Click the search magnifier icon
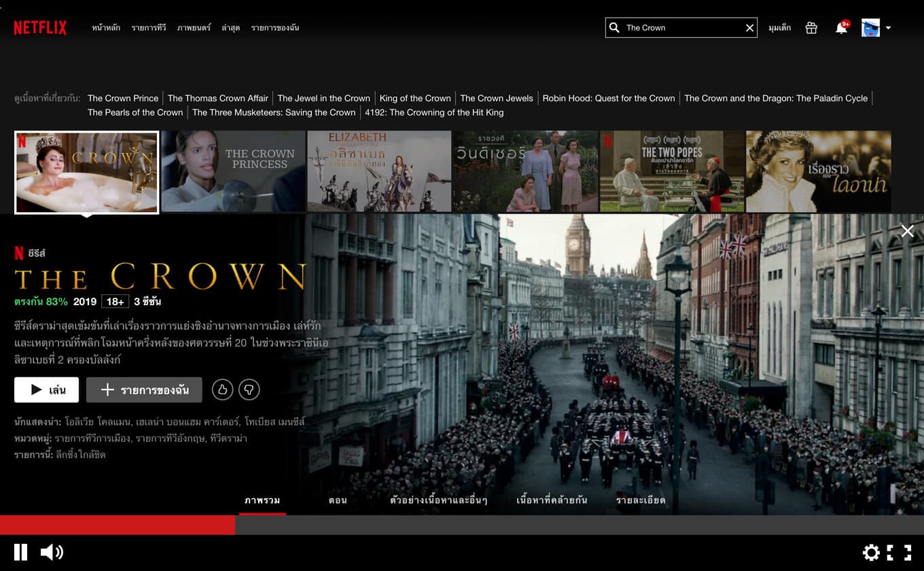 (x=614, y=28)
